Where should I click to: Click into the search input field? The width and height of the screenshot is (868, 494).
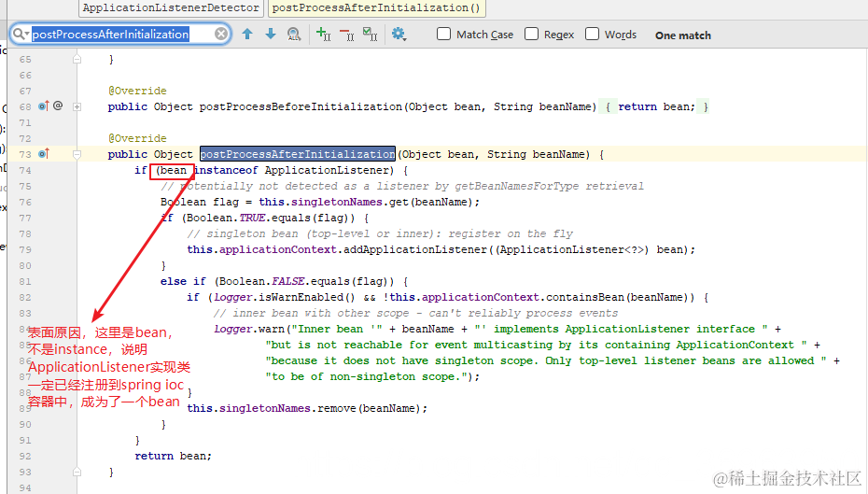(x=121, y=35)
